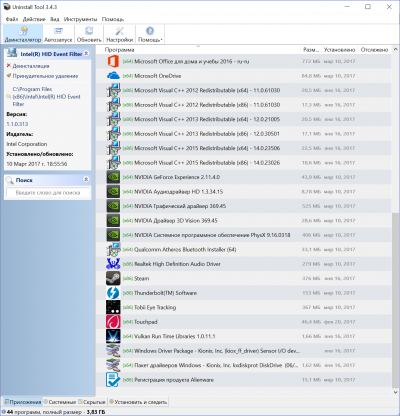Select Пакет драйверов Windows Kionix icon
The image size is (400, 416).
click(x=113, y=365)
